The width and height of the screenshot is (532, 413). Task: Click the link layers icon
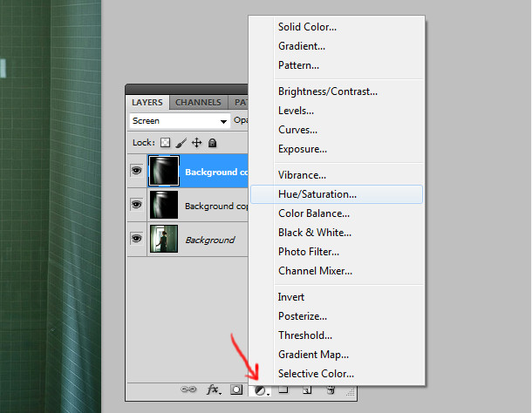(x=188, y=390)
